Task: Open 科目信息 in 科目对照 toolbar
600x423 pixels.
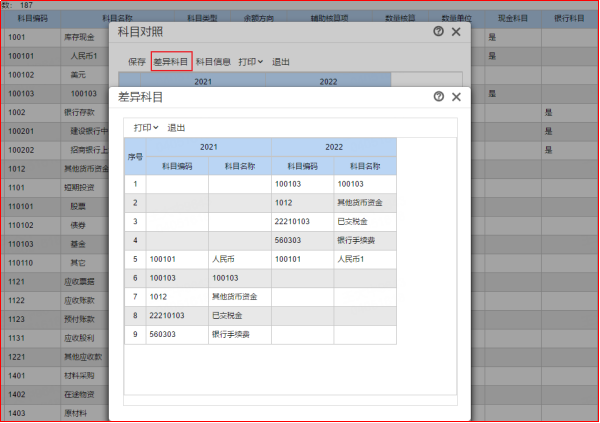Action: tap(213, 62)
